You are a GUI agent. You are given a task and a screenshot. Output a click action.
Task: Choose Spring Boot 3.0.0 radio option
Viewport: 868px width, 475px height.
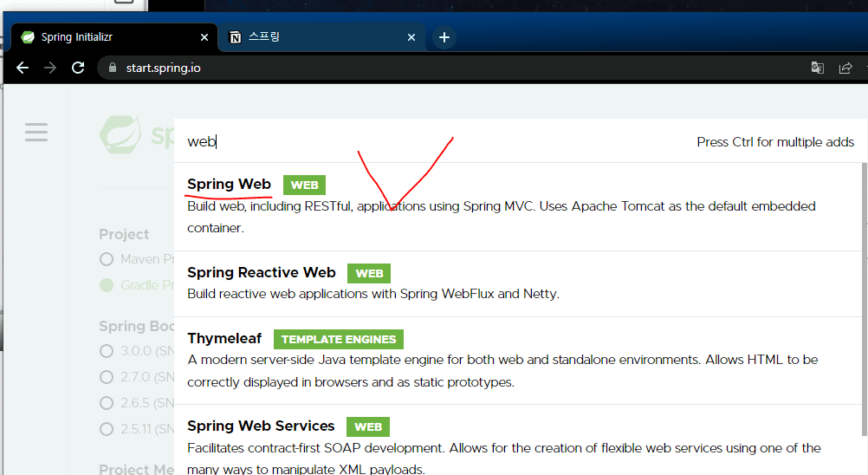tap(107, 351)
